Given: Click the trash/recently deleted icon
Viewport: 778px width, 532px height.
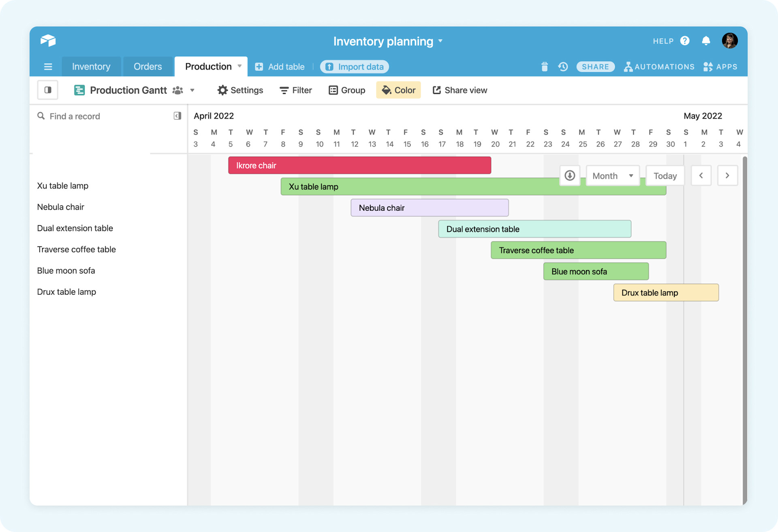Looking at the screenshot, I should [x=544, y=66].
